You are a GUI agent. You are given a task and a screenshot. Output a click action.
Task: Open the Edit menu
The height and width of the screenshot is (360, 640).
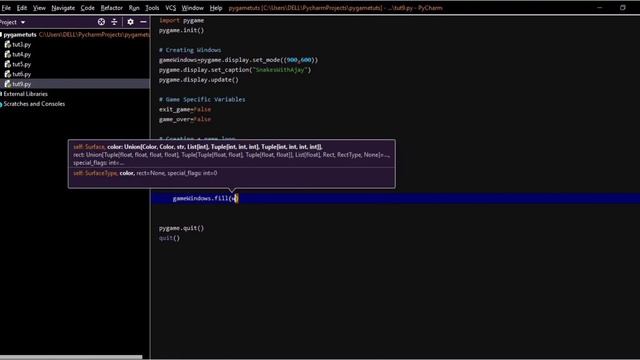[22, 8]
